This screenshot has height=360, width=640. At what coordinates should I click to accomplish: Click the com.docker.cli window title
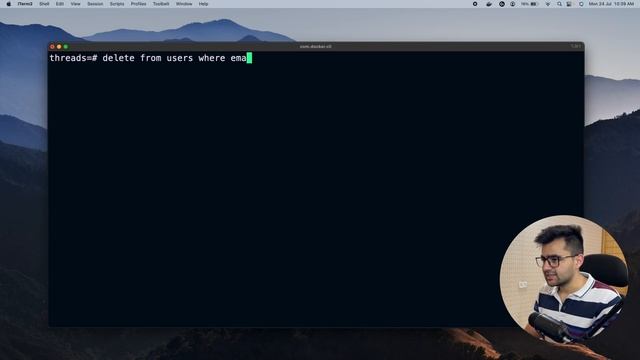tap(316, 47)
